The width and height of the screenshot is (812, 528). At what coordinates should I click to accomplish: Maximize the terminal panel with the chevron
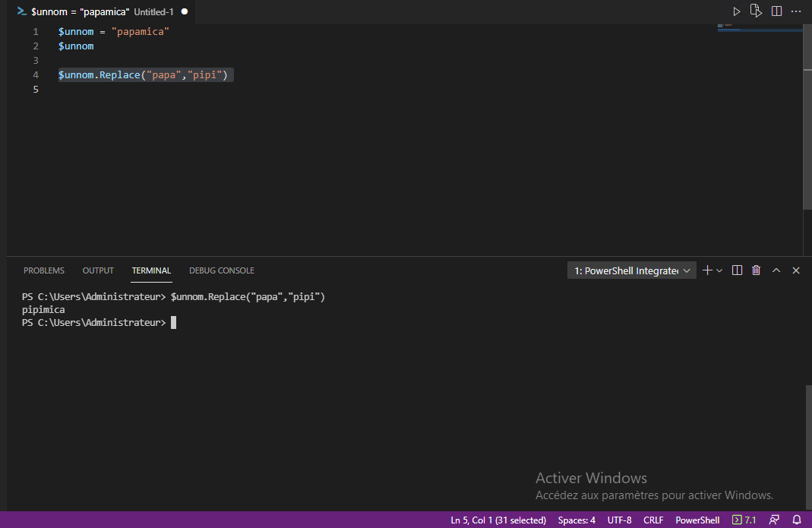click(776, 270)
